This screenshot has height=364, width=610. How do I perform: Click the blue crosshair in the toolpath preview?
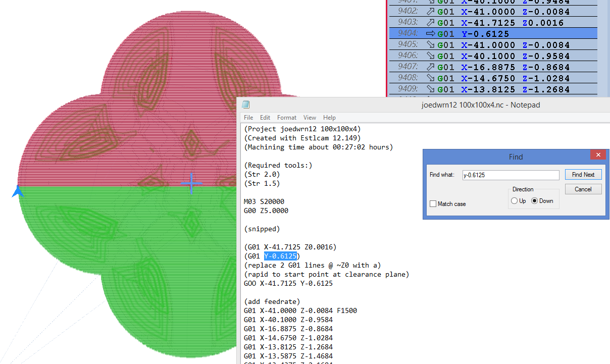tap(191, 183)
